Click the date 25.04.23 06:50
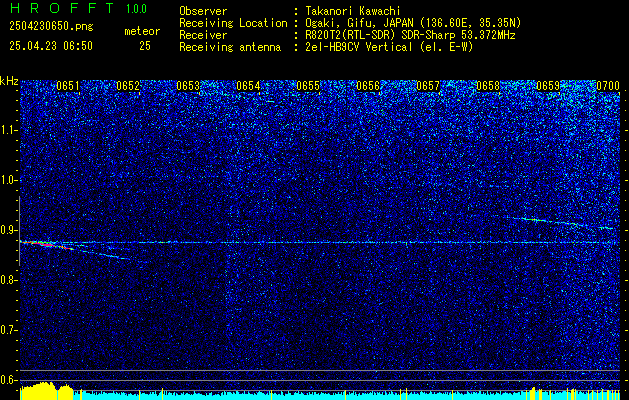This screenshot has width=629, height=400. (51, 46)
